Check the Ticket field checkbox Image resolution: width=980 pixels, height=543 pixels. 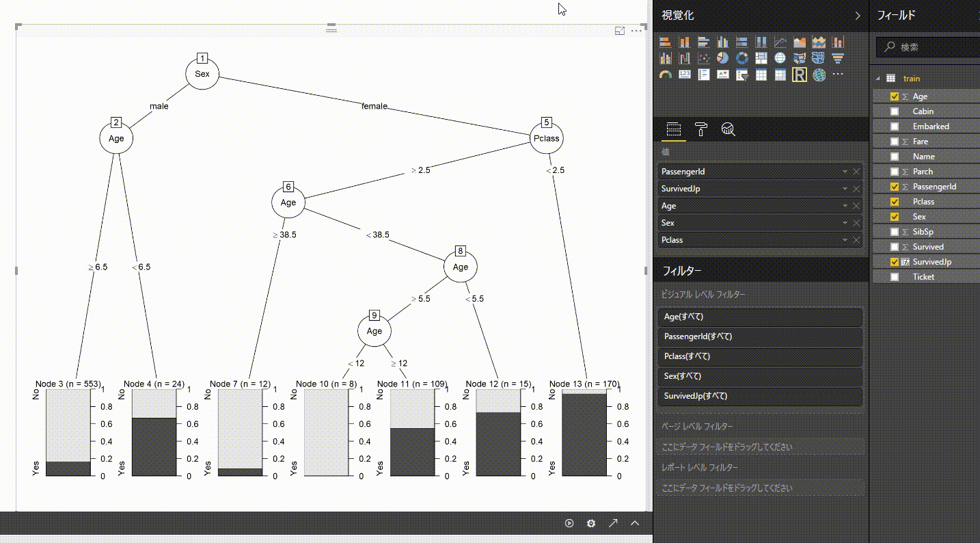895,277
